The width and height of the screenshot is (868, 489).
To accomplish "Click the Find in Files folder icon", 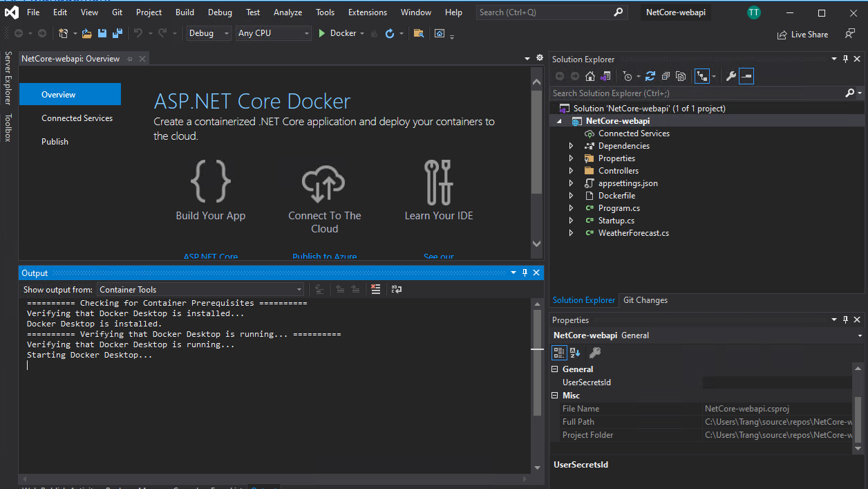I will 419,33.
